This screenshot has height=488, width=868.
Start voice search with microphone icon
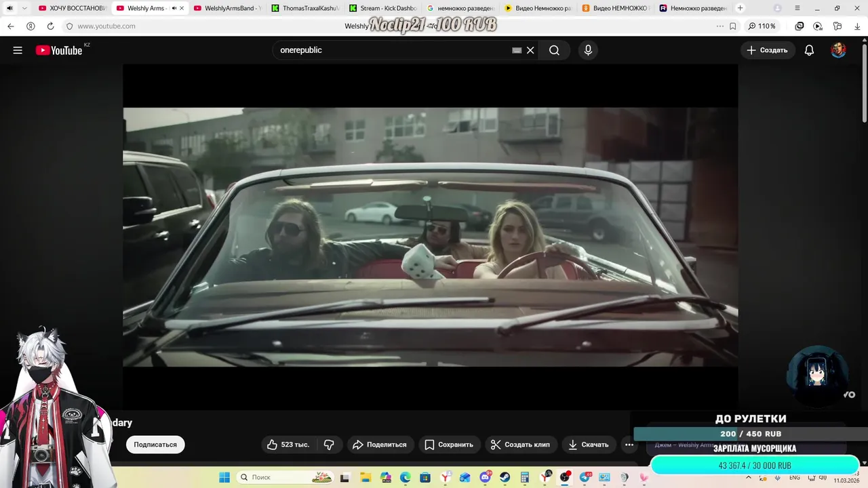point(588,50)
